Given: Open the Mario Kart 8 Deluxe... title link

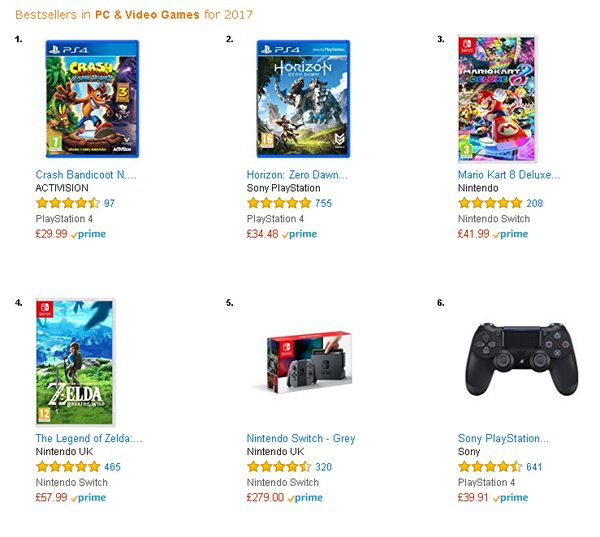Looking at the screenshot, I should tap(509, 175).
